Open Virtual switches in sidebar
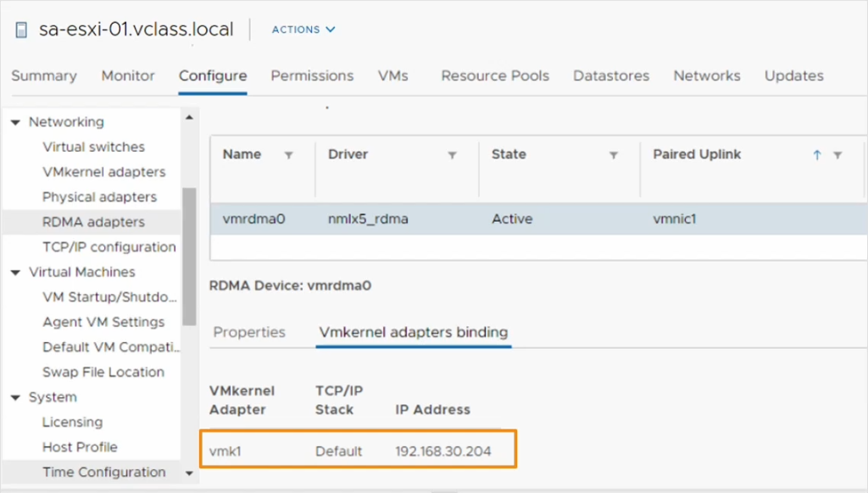This screenshot has width=868, height=493. [x=93, y=147]
